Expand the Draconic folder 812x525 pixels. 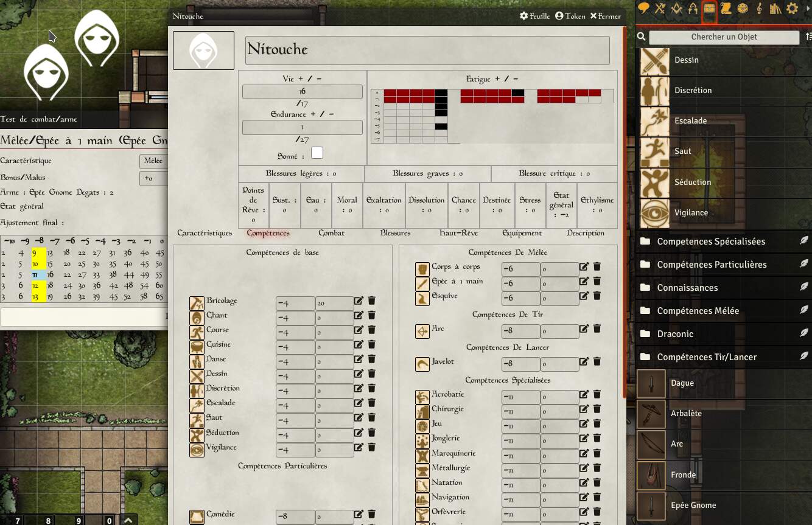coord(724,334)
